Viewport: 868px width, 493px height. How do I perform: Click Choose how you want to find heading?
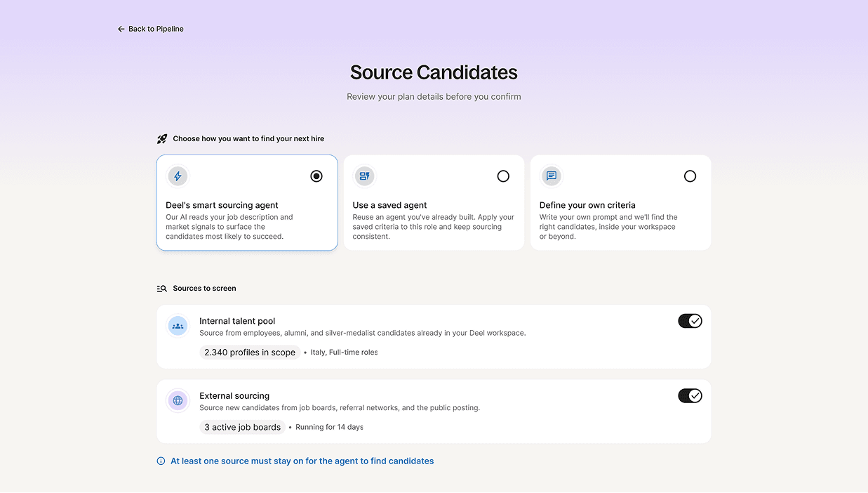248,139
